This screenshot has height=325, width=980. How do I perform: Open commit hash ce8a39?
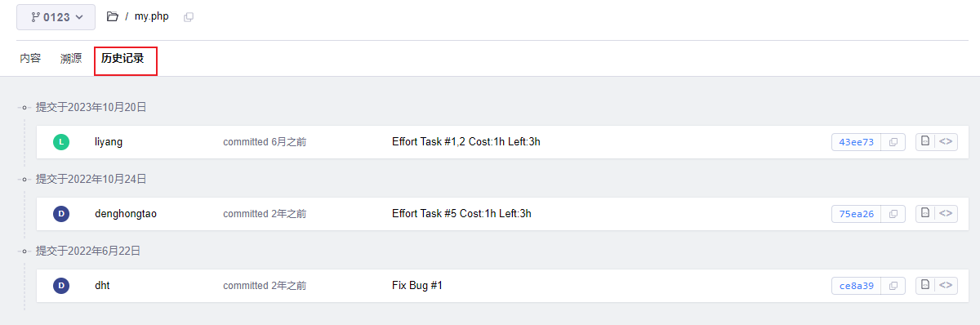tap(857, 286)
